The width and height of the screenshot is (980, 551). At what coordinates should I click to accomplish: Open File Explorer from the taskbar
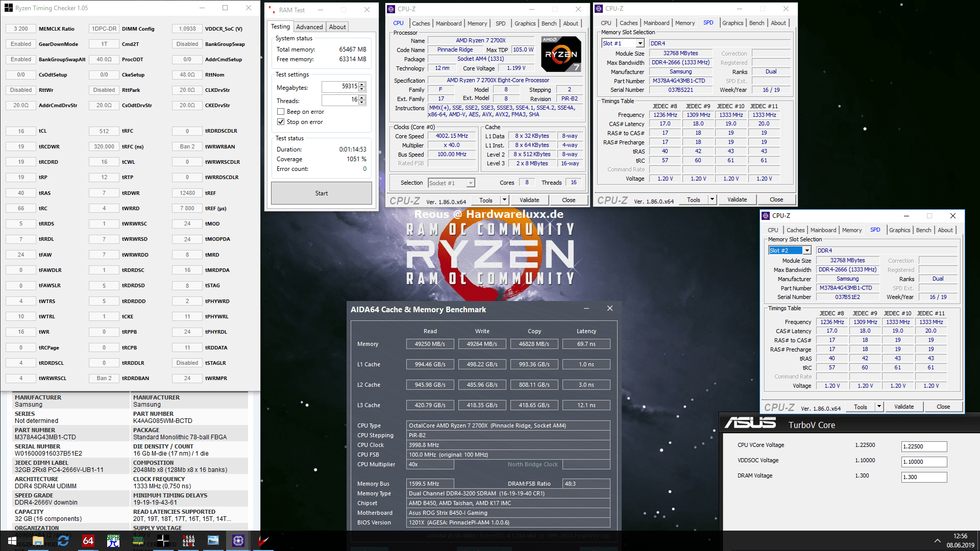(x=38, y=540)
